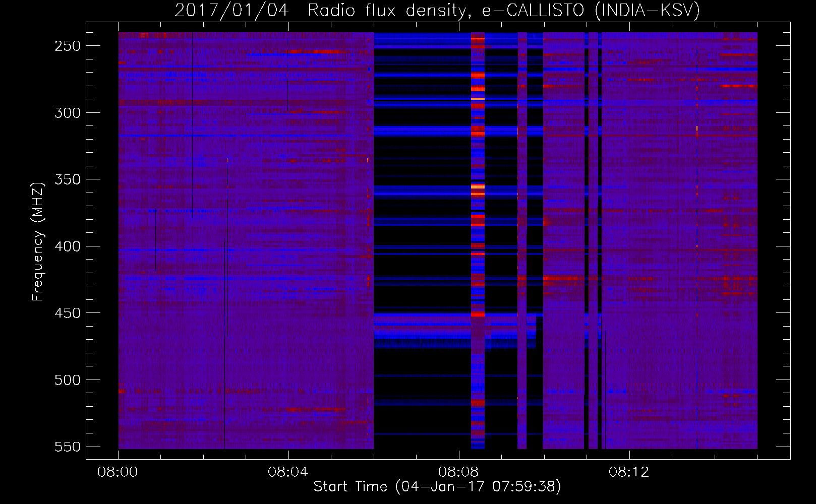This screenshot has height=504, width=816.
Task: Click the plot title '2017/01/04 Radio flux density'
Action: 437,10
